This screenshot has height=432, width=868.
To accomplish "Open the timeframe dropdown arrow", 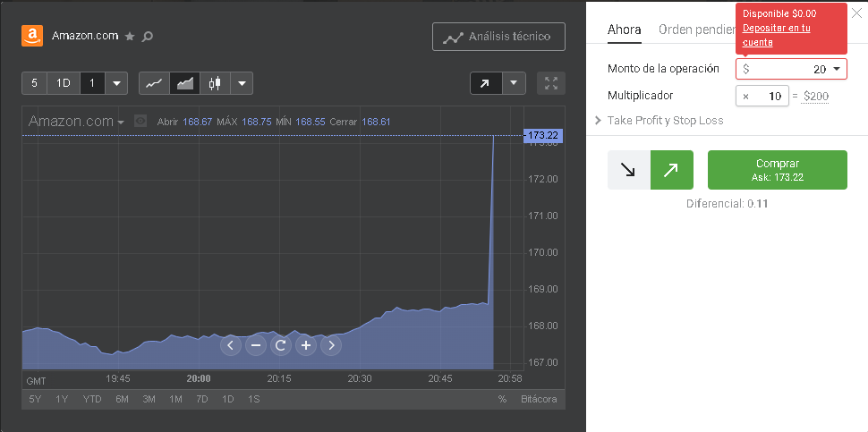I will (116, 83).
